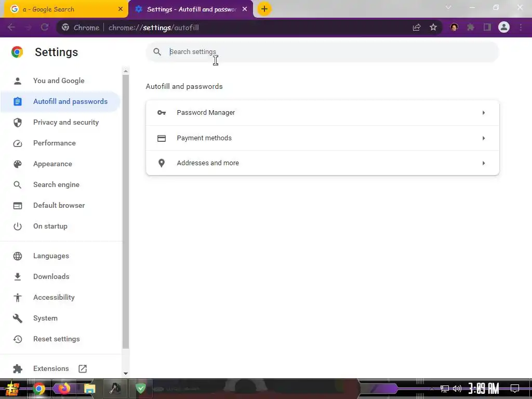
Task: Click the sidebar scroll up arrow
Action: pos(126,71)
